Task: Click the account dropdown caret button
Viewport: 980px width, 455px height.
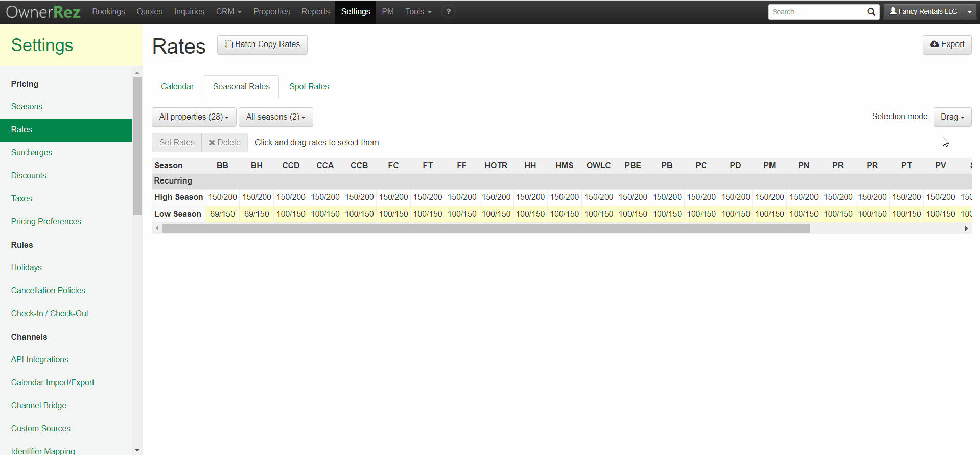Action: 969,12
